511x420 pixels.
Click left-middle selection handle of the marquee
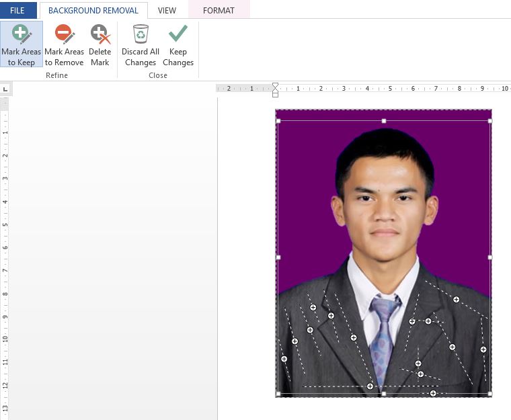(278, 257)
